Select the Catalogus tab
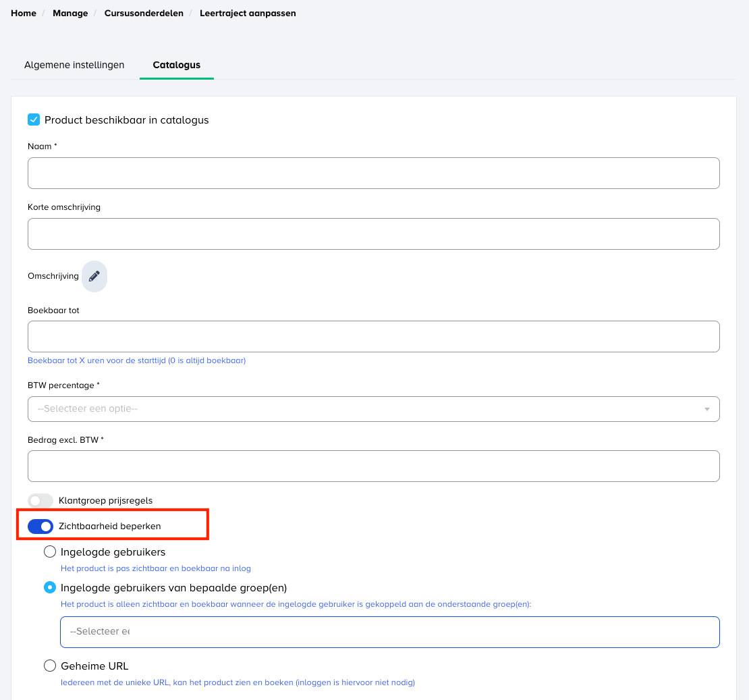This screenshot has width=749, height=700. click(x=176, y=65)
